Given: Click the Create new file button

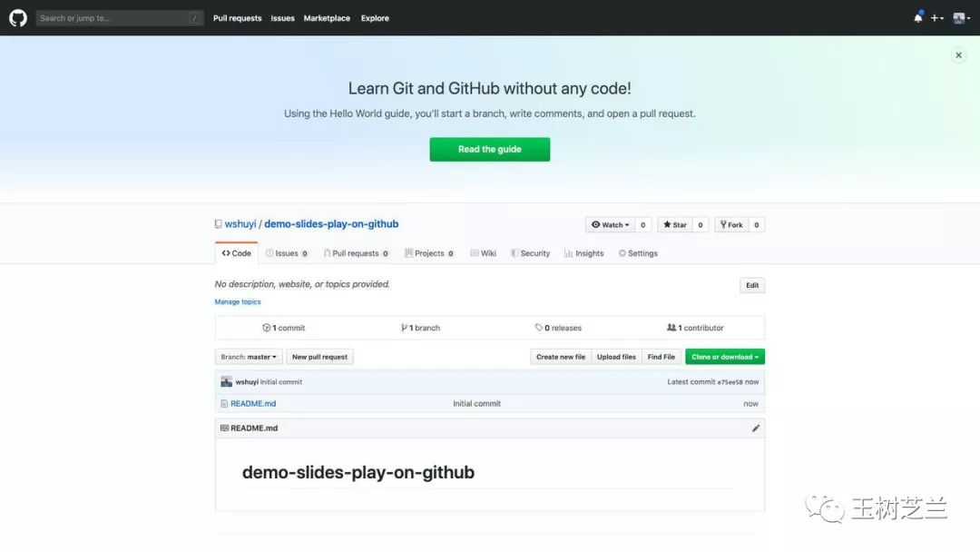Looking at the screenshot, I should tap(561, 357).
